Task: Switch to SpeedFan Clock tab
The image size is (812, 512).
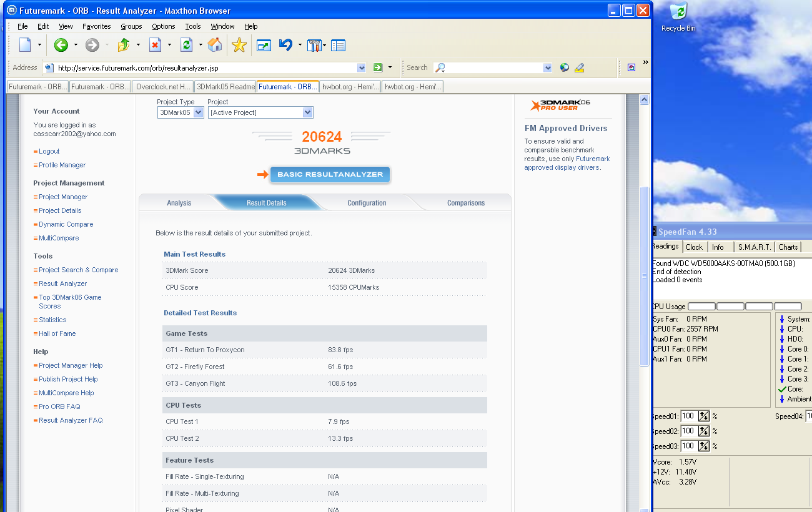Action: pyautogui.click(x=694, y=247)
